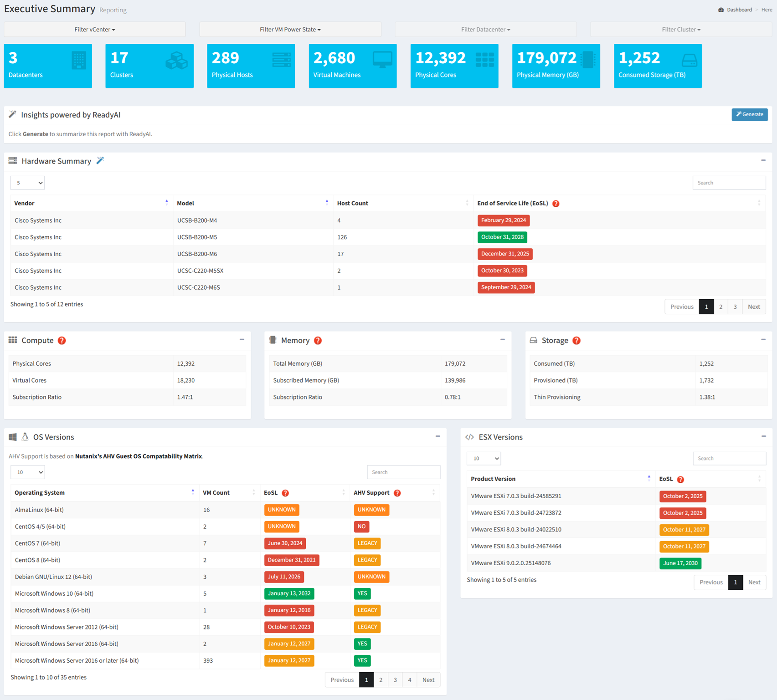777x700 pixels.
Task: Click the EoSL help icon in Hardware Summary
Action: [556, 204]
